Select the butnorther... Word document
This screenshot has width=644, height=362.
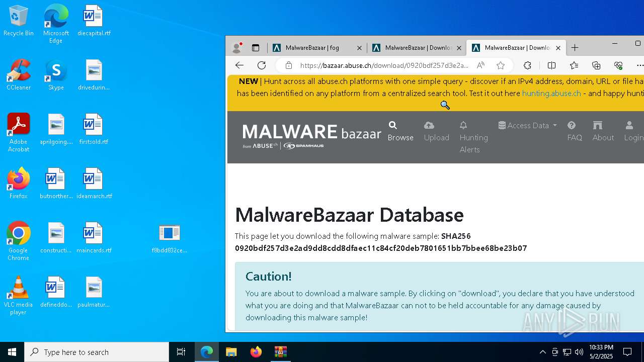pos(56,184)
